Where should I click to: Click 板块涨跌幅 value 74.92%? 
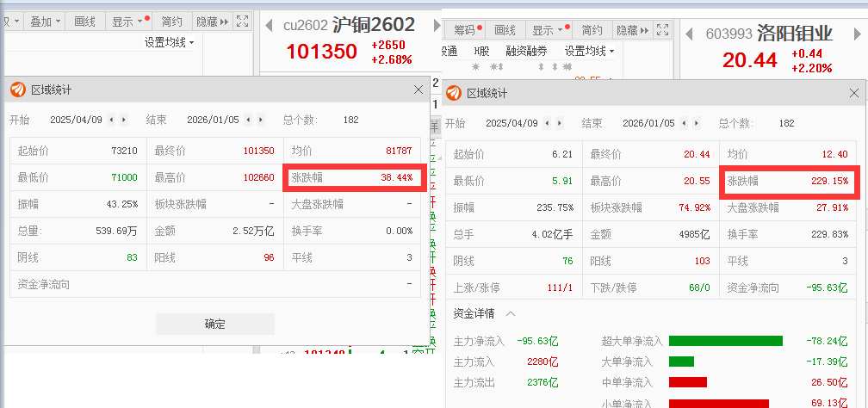694,207
